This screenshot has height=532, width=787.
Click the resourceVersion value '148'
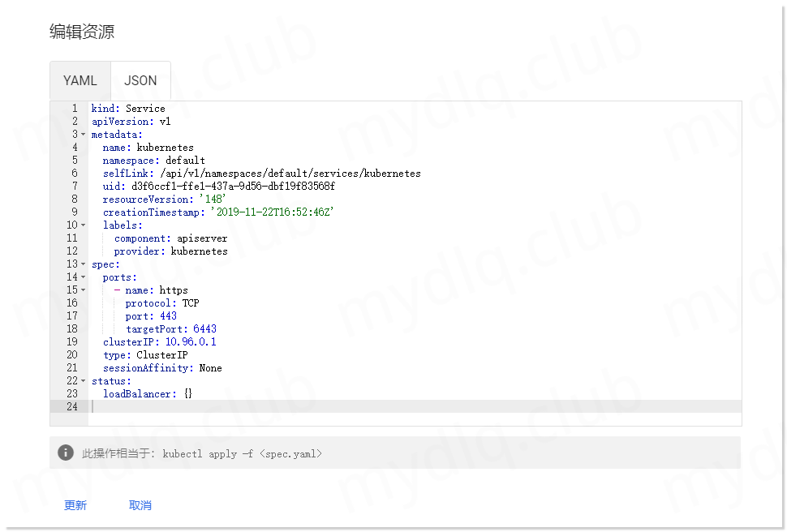coord(213,199)
